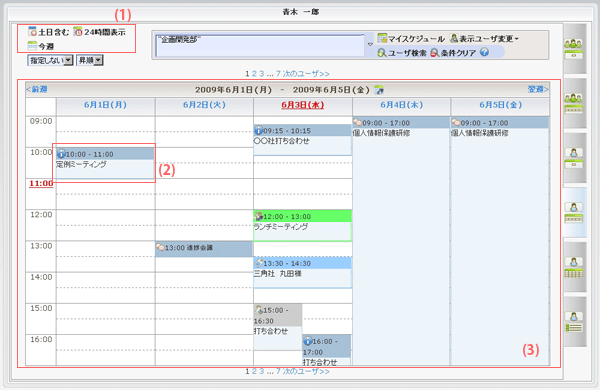Switch to the group week view tab
Screen dimensions: 600x390
(574, 103)
